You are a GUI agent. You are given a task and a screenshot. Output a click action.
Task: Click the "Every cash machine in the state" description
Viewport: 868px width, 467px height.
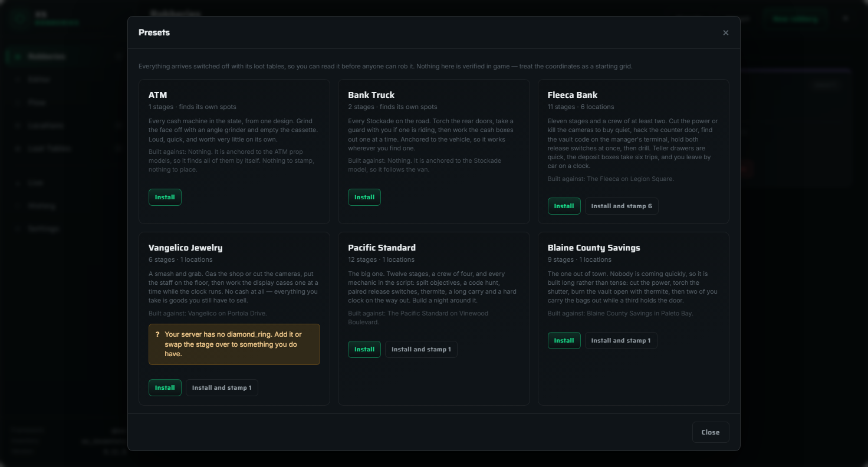[233, 130]
